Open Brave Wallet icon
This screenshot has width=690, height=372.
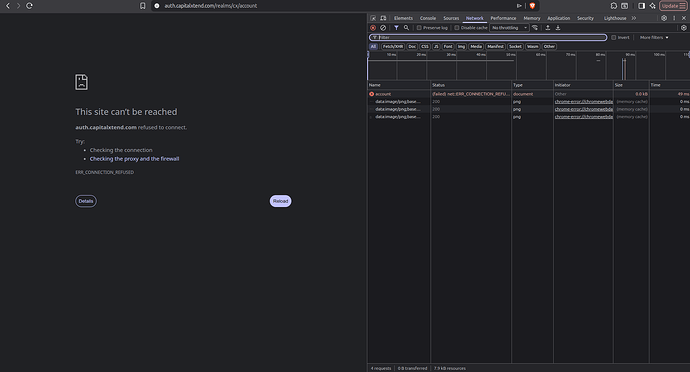click(x=624, y=6)
